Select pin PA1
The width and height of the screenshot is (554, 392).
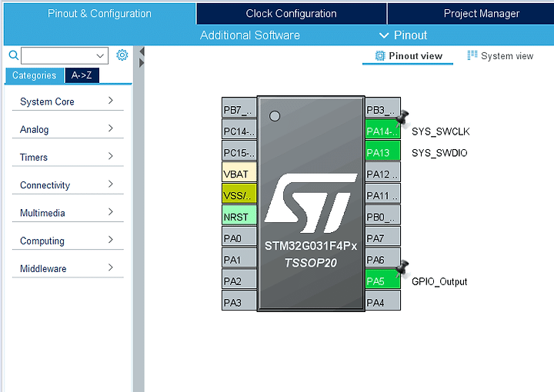pyautogui.click(x=239, y=257)
